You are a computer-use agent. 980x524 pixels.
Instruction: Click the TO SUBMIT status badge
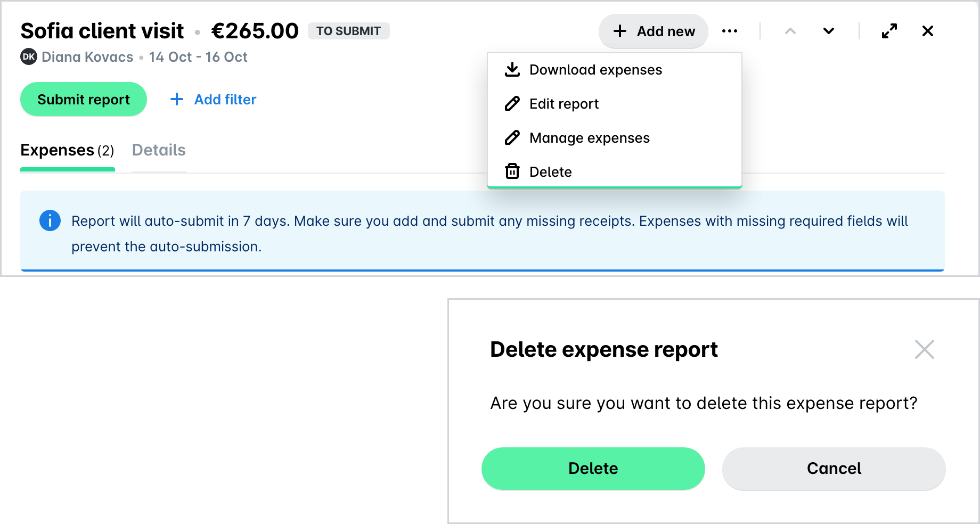[x=349, y=31]
